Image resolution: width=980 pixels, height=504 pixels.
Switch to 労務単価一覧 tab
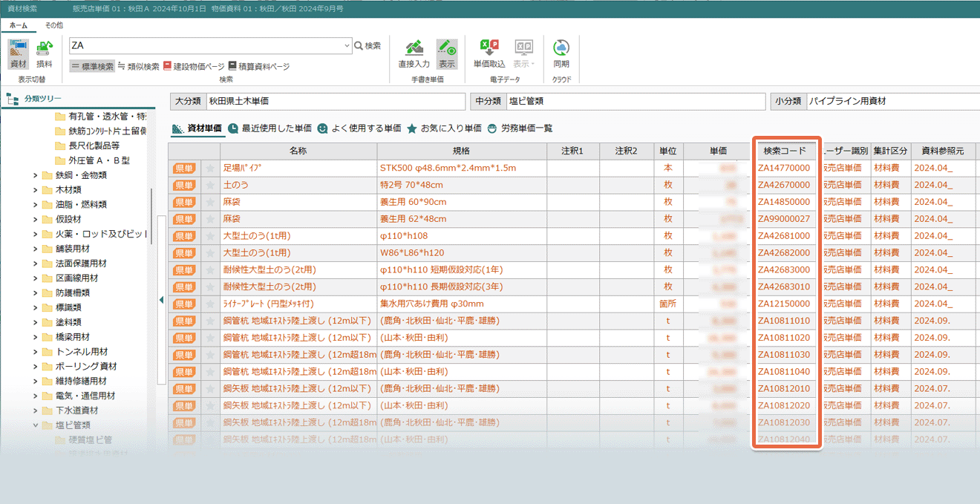[520, 128]
